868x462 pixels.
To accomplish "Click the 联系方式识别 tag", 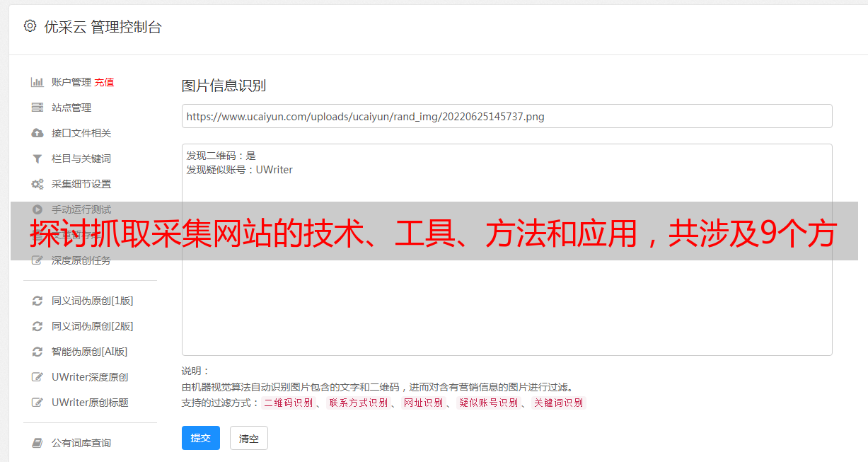I will [358, 403].
